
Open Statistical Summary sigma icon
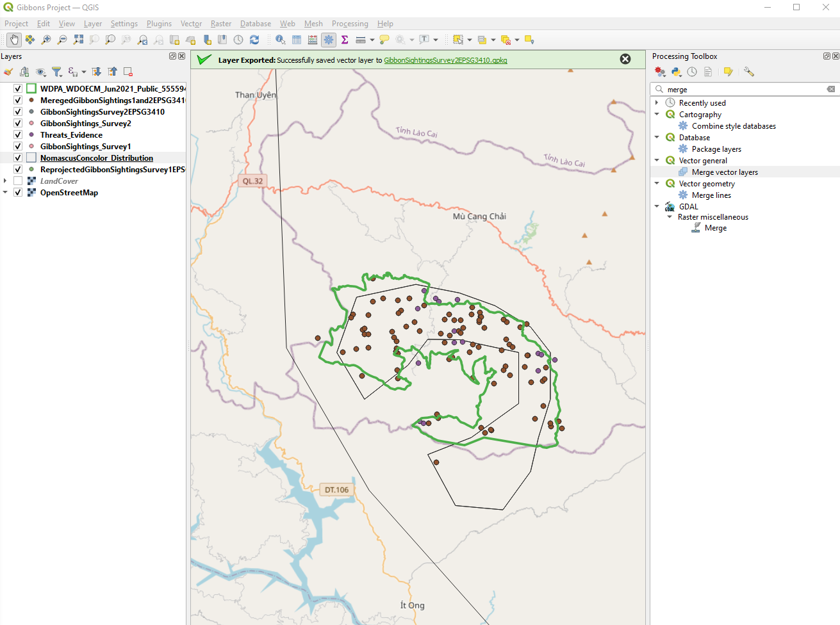click(345, 40)
